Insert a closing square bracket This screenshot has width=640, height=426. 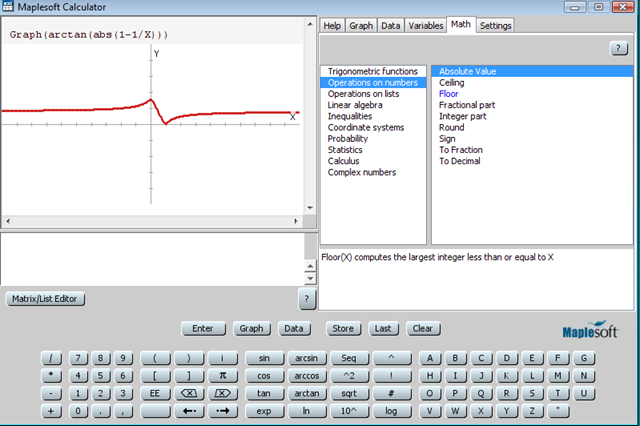(x=189, y=376)
